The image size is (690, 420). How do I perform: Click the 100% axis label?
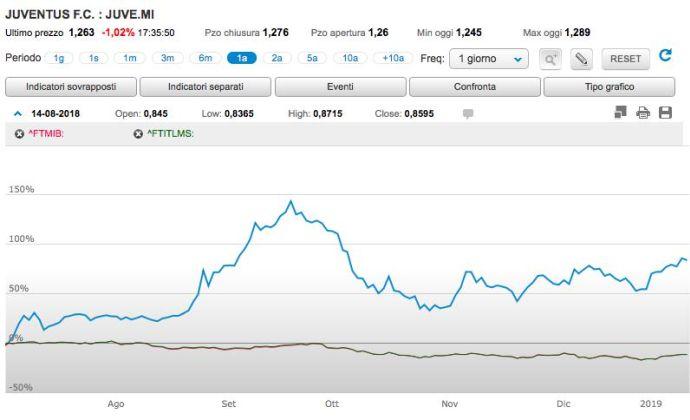click(21, 239)
